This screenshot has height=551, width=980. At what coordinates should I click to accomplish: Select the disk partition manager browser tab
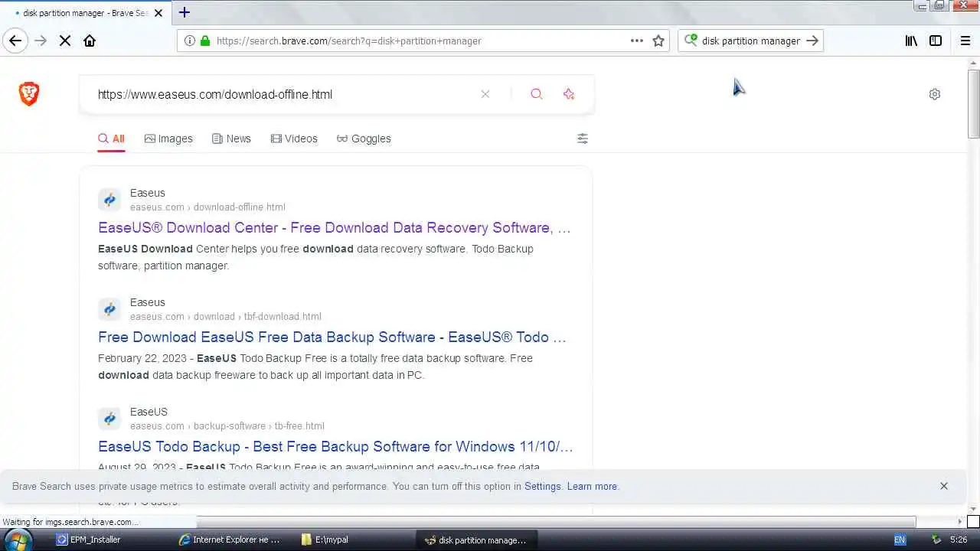[84, 13]
